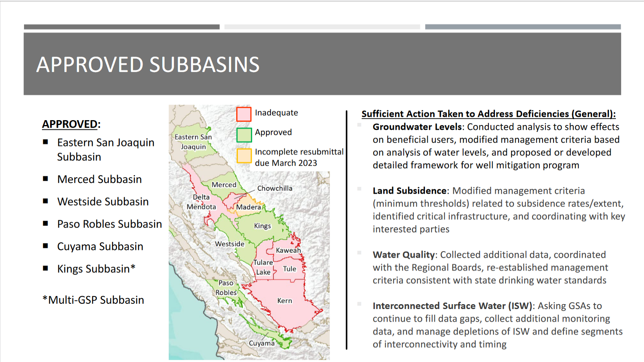The width and height of the screenshot is (644, 362).
Task: Click the yellow Incomplete resubmittal legend swatch
Action: click(244, 156)
